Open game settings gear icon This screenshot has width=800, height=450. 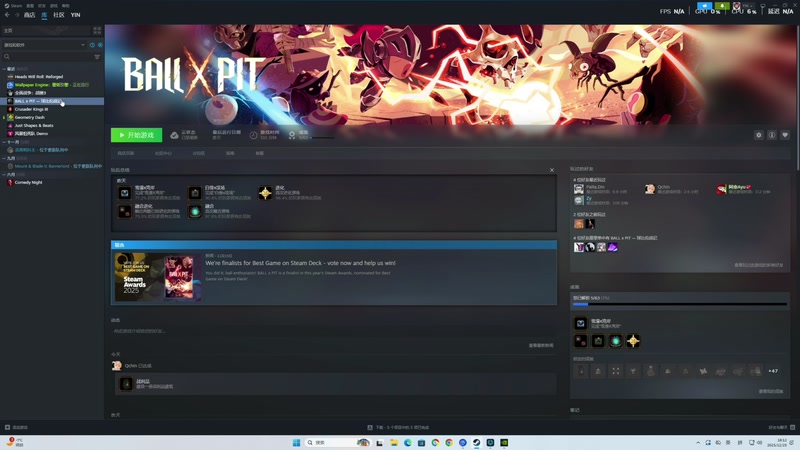coord(759,135)
